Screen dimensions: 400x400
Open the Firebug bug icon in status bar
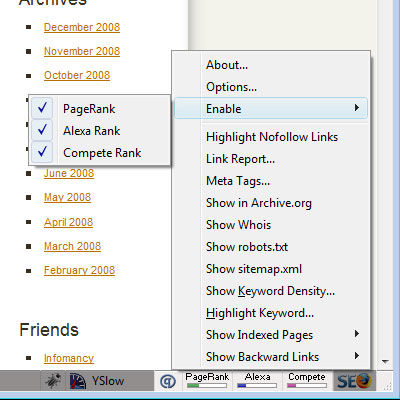[53, 381]
